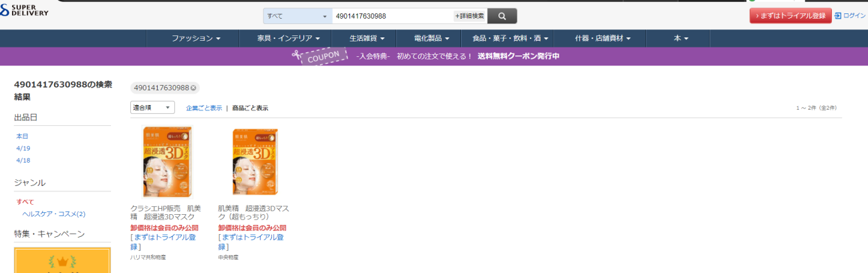The width and height of the screenshot is (868, 273).
Task: Click the まずはトライアル登録 red button
Action: tap(790, 15)
